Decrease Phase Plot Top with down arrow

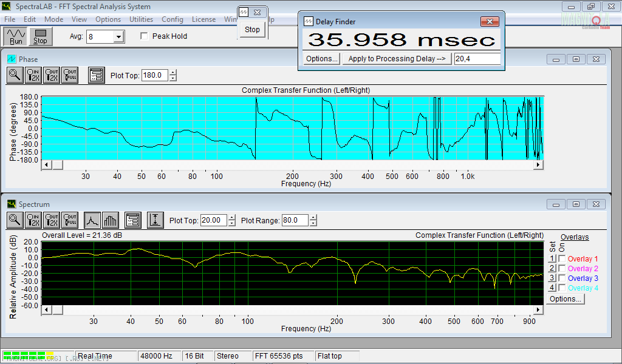173,78
